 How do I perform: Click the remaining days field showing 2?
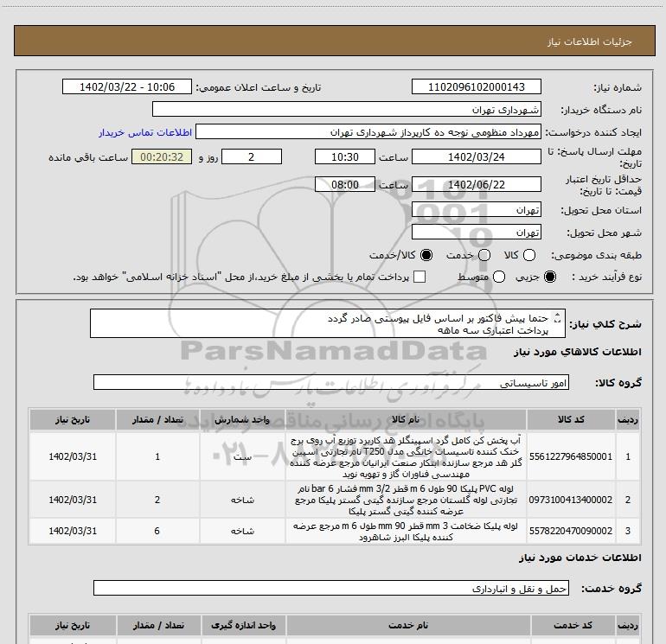click(252, 156)
